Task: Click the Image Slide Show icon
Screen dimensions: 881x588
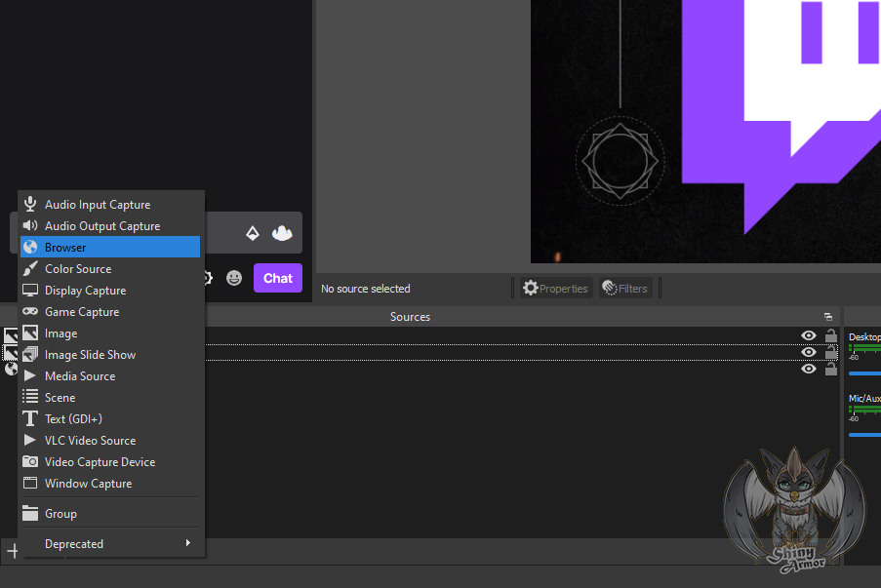Action: (x=30, y=355)
